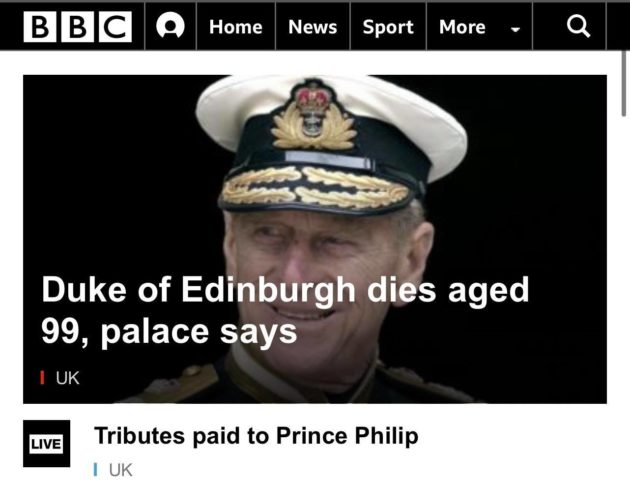630x483 pixels.
Task: Select the UK tag on hero story
Action: tap(68, 378)
